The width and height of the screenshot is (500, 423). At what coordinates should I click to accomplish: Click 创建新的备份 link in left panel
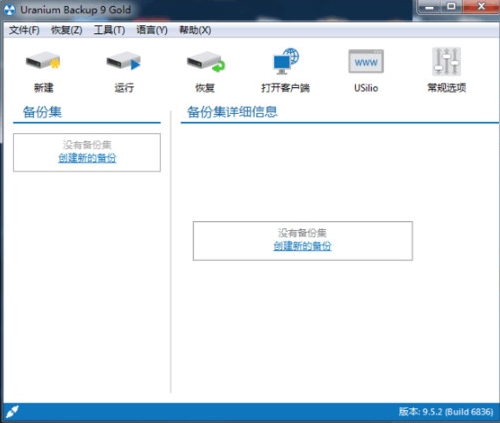pos(87,158)
